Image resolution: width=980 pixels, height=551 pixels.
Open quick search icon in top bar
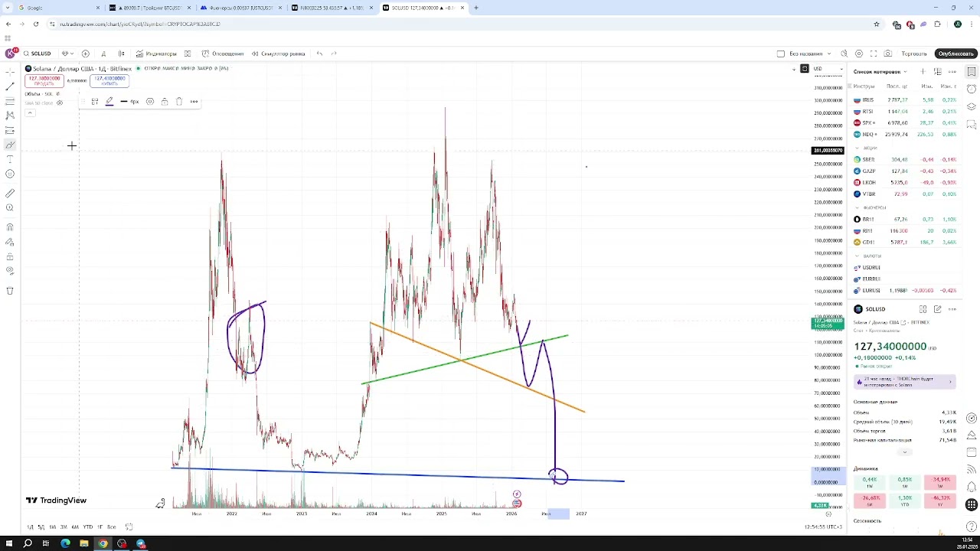pyautogui.click(x=844, y=54)
